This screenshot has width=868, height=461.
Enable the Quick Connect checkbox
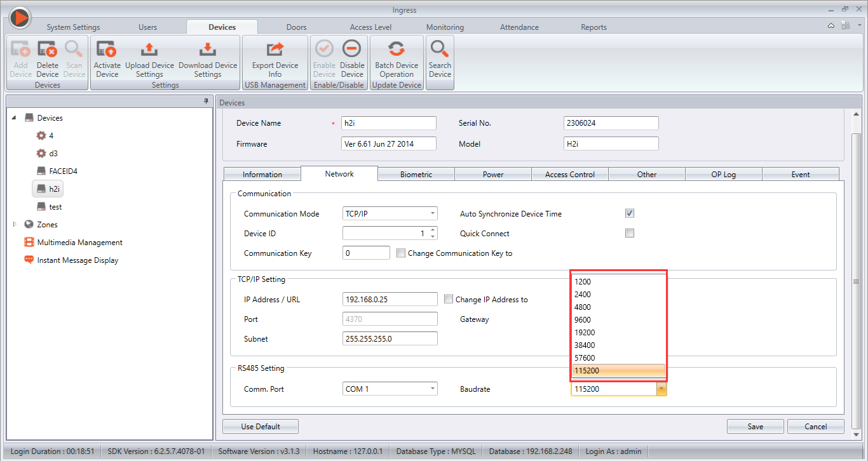point(630,233)
